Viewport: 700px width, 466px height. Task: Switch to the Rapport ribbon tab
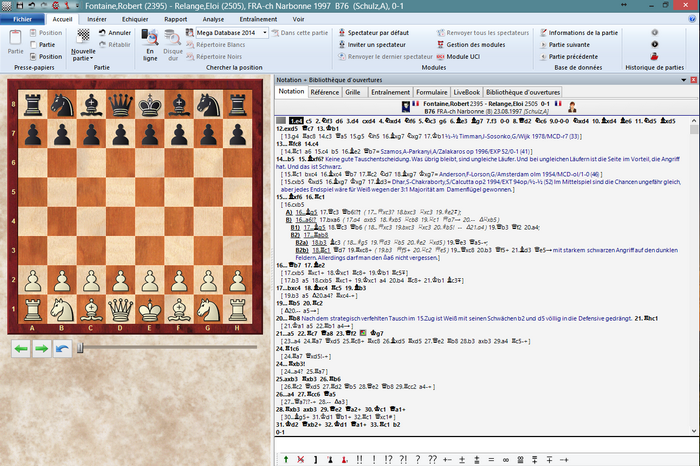[x=175, y=19]
